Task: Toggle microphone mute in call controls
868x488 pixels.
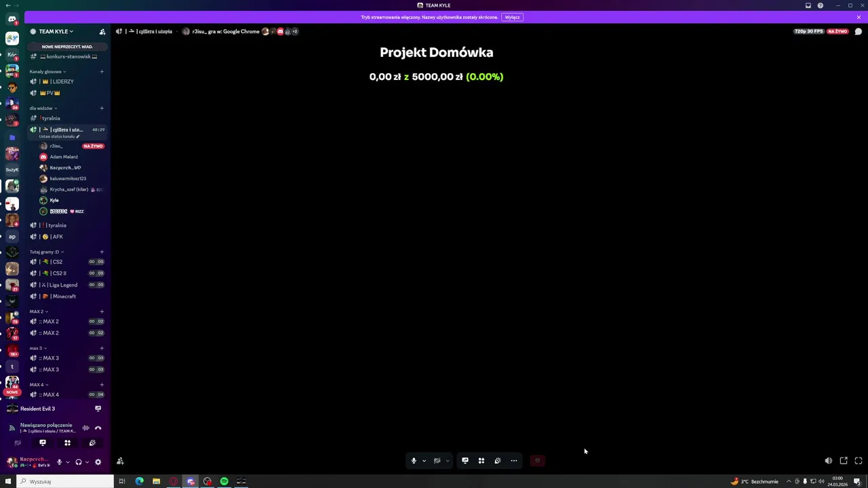Action: 414,461
